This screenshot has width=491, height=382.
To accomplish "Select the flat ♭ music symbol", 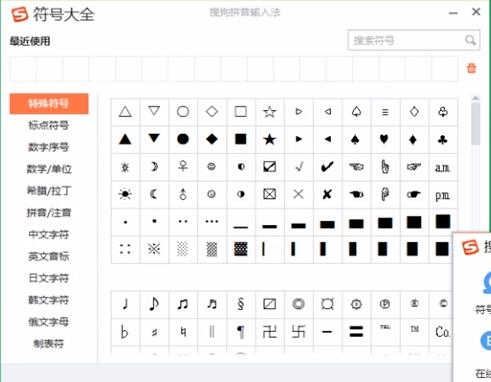I will coord(124,332).
